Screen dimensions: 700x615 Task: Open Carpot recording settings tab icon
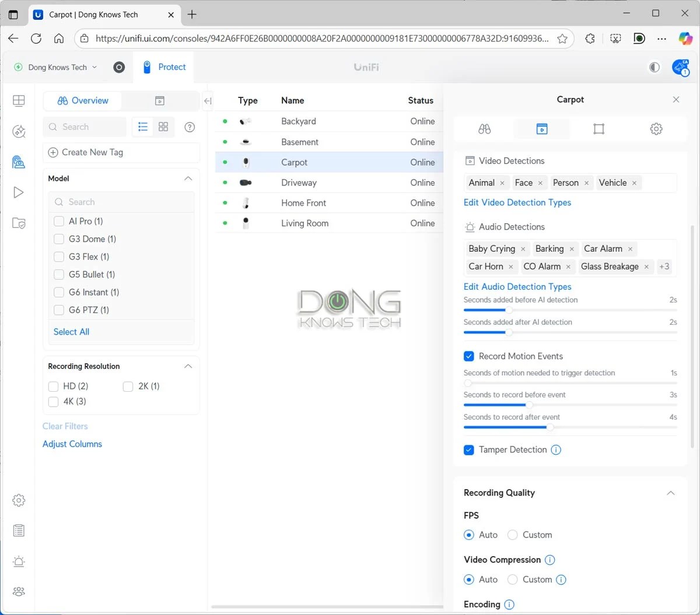point(542,129)
